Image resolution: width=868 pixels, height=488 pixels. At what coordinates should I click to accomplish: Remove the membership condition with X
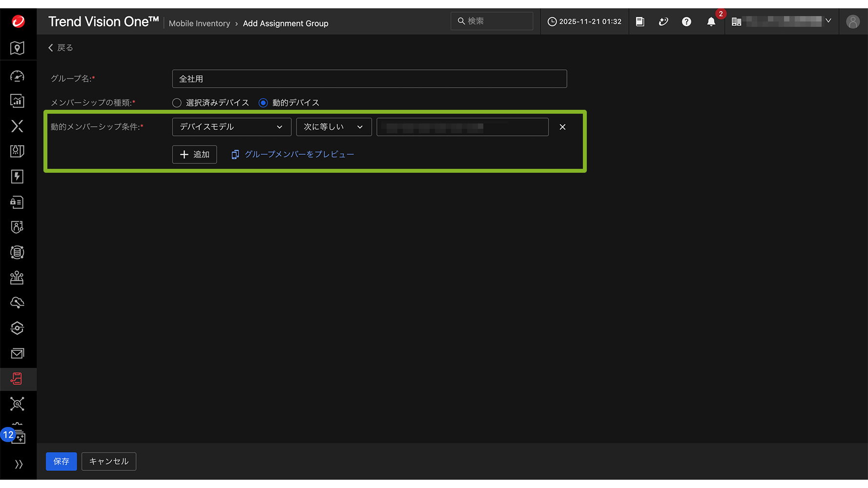coord(562,127)
